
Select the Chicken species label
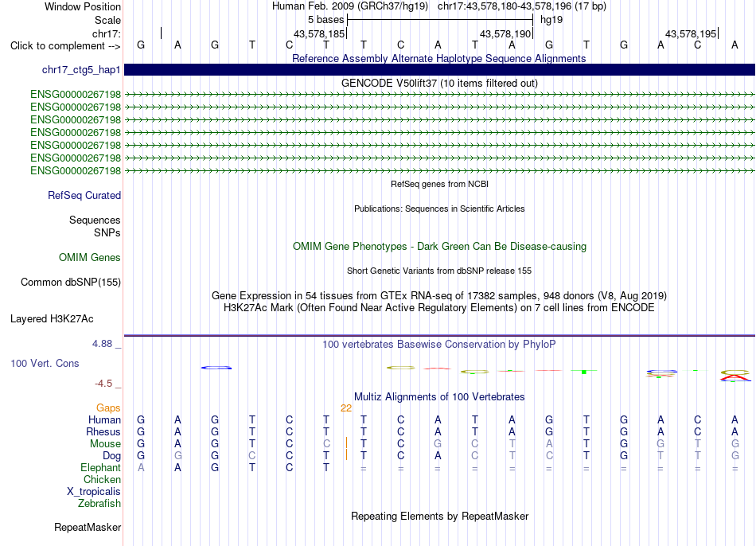tap(102, 479)
